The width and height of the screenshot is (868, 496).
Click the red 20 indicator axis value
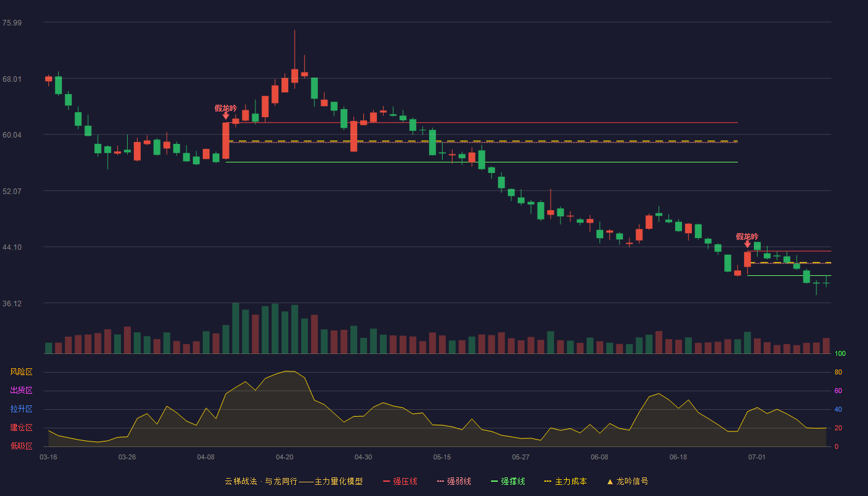coord(838,428)
